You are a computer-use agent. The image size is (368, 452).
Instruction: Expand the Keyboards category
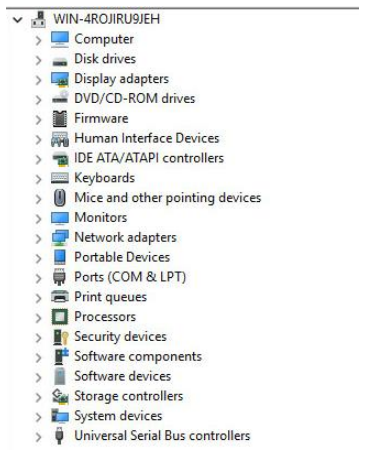click(x=38, y=179)
